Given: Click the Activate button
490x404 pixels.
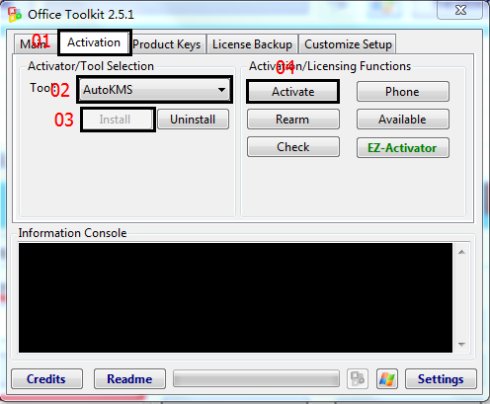Looking at the screenshot, I should 293,92.
